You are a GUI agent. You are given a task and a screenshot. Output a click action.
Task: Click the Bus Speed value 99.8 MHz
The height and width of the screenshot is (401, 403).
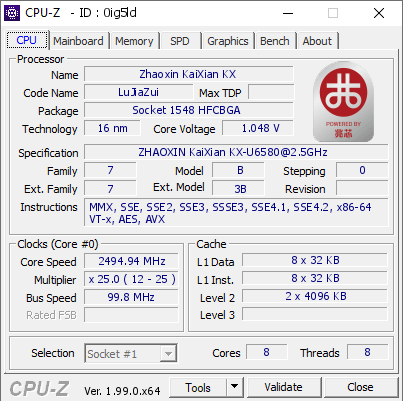click(x=131, y=297)
